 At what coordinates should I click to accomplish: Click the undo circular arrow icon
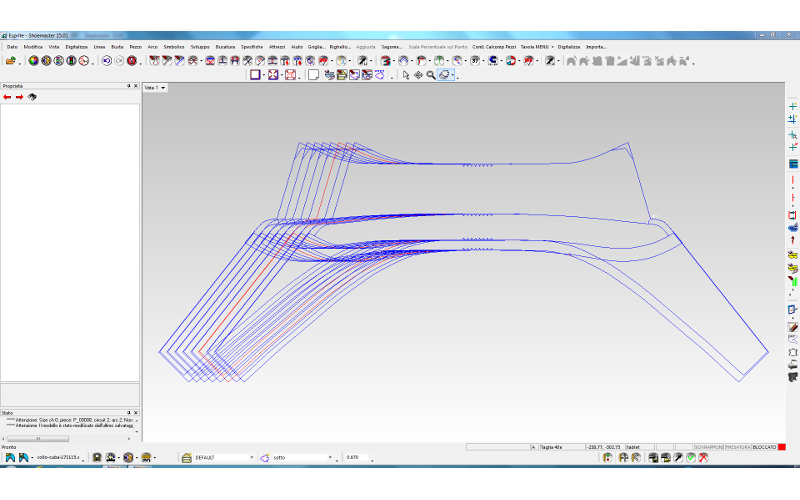click(x=105, y=61)
